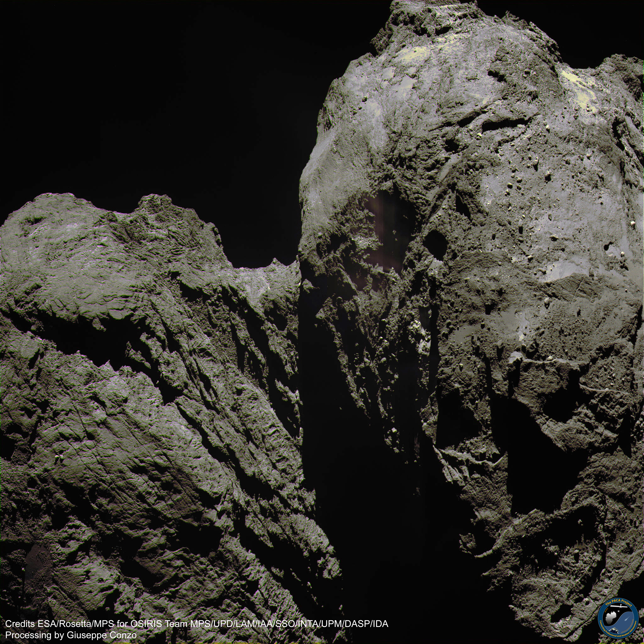The image size is (644, 644).
Task: Click the 'Processing by Giuseppe Conzo' text
Action: 71,635
